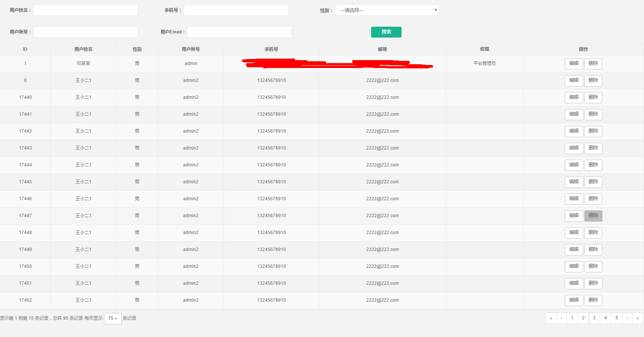
Task: Select page 4 in pagination
Action: pos(605,318)
